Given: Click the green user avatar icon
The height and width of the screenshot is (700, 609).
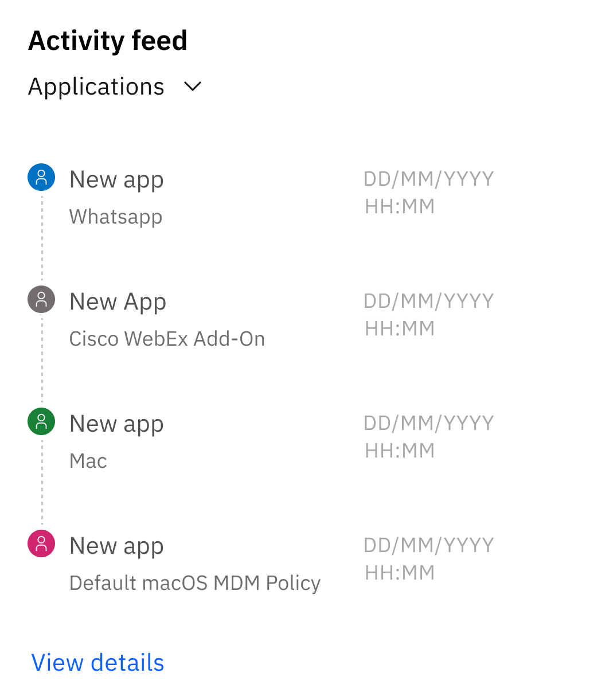Looking at the screenshot, I should [41, 422].
